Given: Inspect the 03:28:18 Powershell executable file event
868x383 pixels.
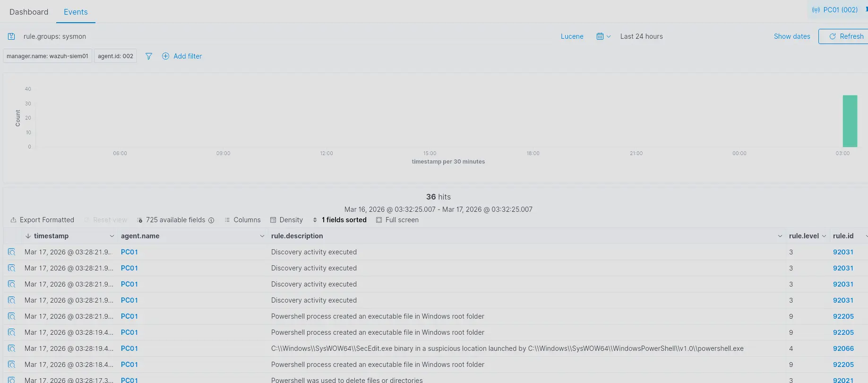Looking at the screenshot, I should (x=12, y=365).
